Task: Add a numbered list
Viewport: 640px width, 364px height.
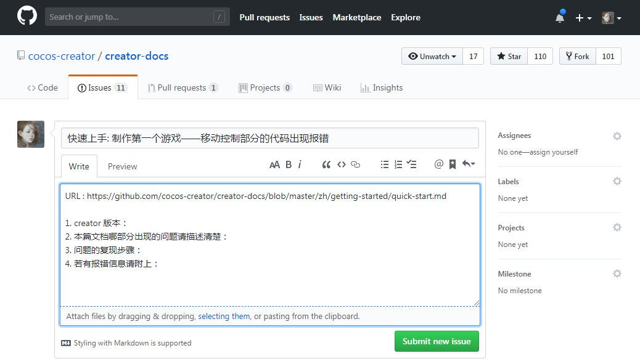Action: 398,164
